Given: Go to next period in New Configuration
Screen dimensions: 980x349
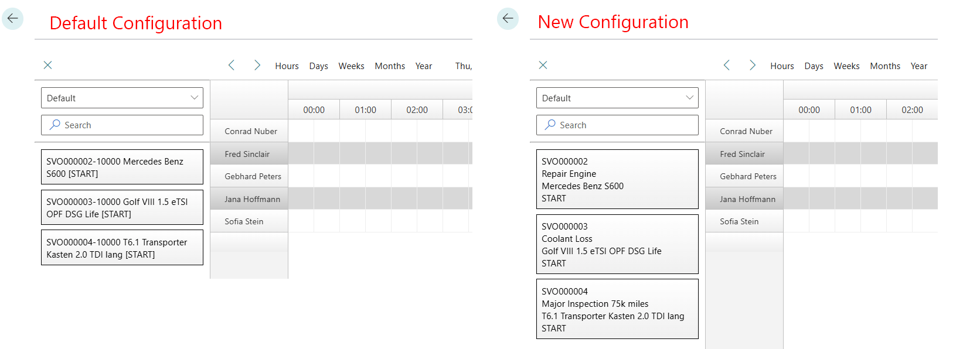Looking at the screenshot, I should pyautogui.click(x=752, y=65).
